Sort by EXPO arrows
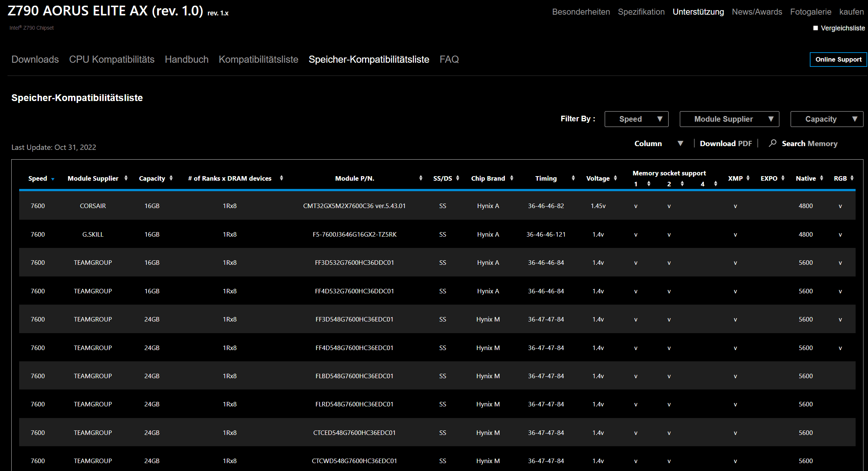Image resolution: width=868 pixels, height=471 pixels. [x=783, y=178]
